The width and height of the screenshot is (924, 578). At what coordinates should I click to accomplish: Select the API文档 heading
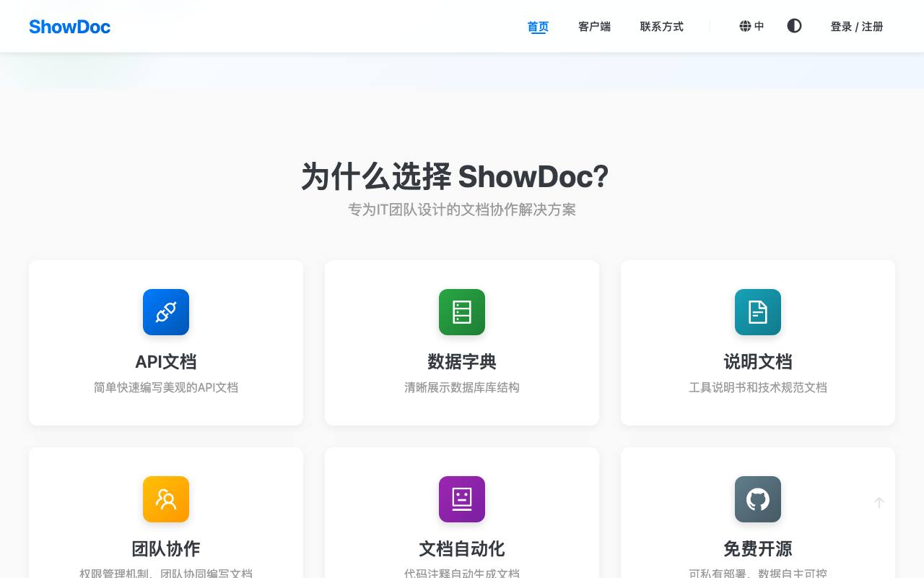click(166, 361)
